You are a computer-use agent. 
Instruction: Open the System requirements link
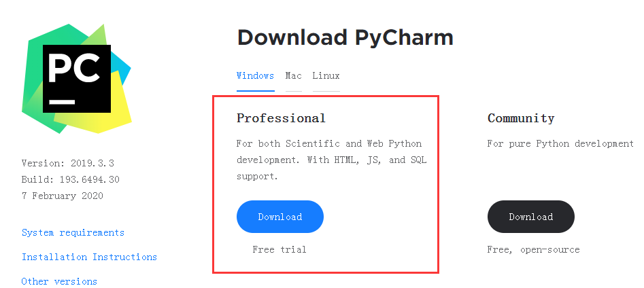coord(73,233)
